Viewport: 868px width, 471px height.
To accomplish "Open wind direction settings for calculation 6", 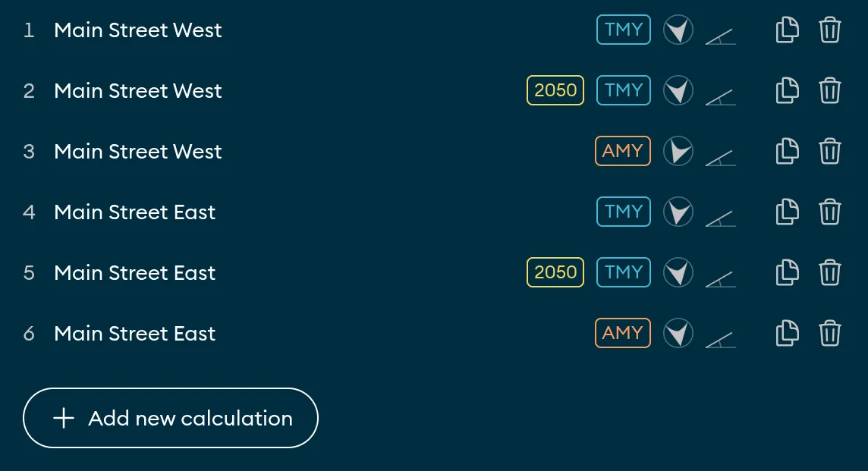I will (x=678, y=333).
